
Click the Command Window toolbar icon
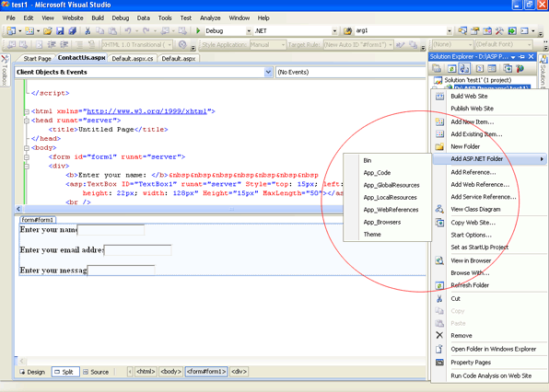point(524,31)
